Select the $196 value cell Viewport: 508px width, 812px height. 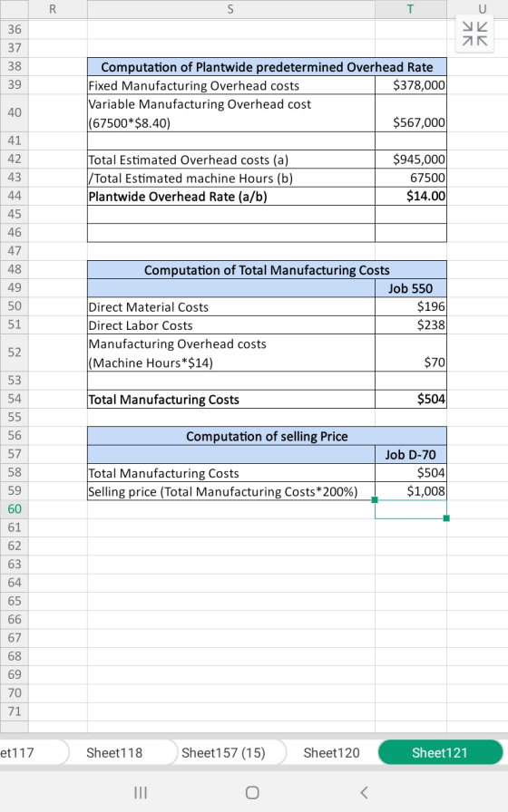411,306
